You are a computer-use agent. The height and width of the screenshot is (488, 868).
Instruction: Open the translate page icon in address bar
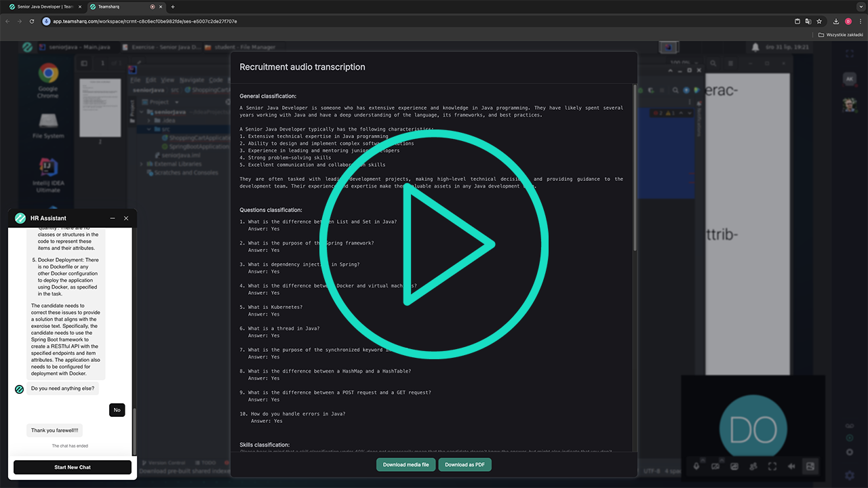(808, 21)
